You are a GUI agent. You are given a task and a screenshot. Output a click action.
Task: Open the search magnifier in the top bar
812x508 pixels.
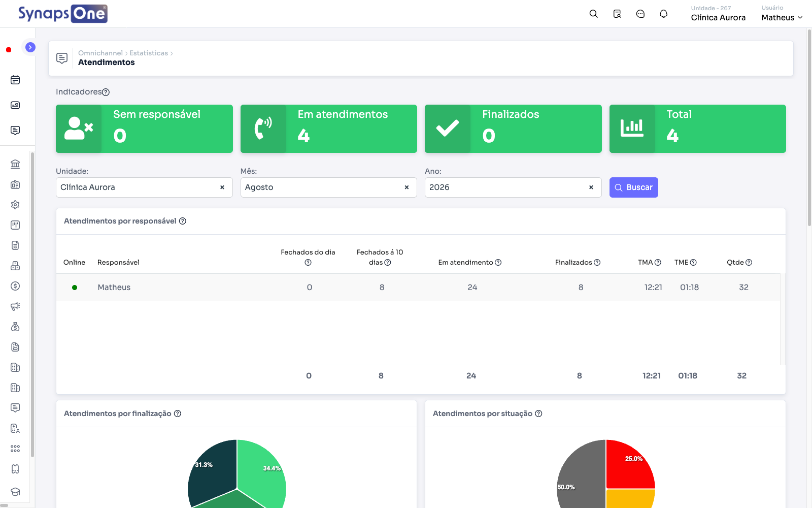[593, 14]
